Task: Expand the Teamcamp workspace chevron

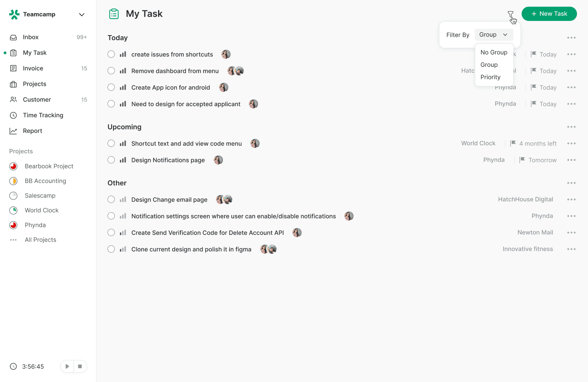Action: 82,15
